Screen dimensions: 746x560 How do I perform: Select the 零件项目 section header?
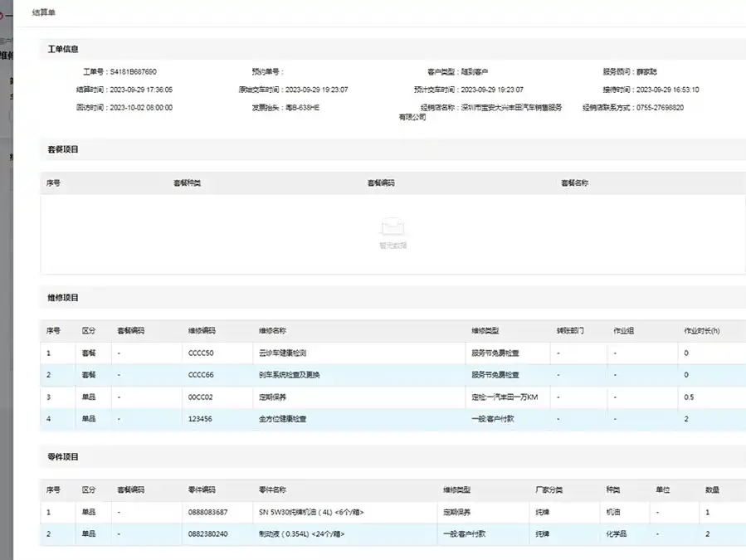(63, 457)
